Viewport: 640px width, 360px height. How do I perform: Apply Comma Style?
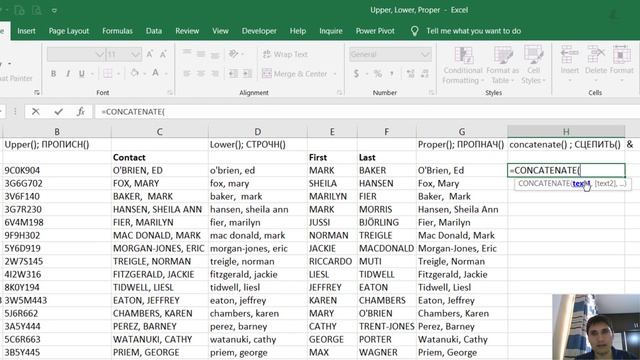tap(392, 74)
